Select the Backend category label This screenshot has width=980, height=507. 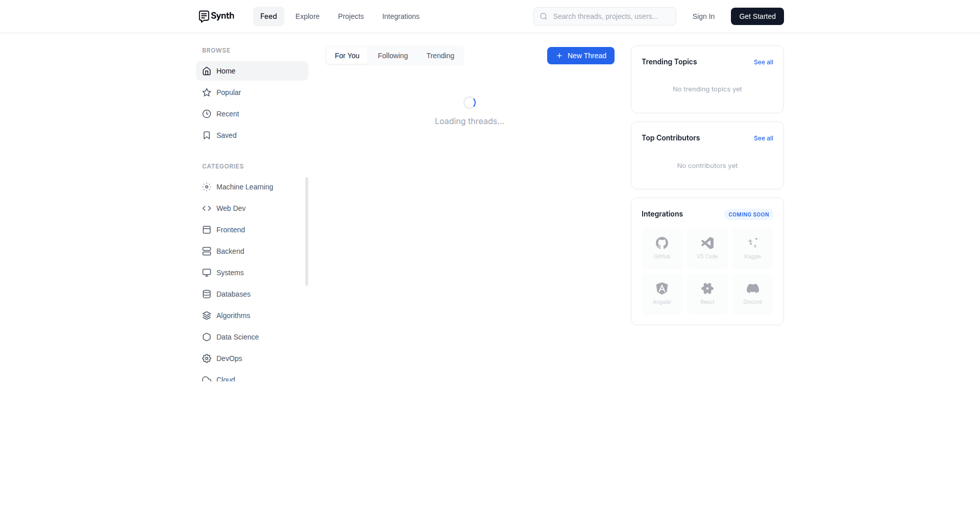click(x=230, y=251)
